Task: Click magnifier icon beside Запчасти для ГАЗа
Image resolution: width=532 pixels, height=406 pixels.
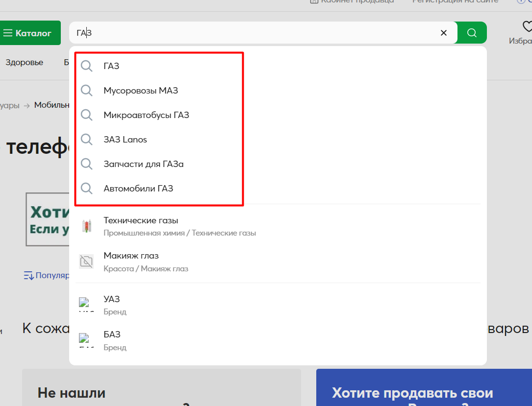Action: pos(86,164)
